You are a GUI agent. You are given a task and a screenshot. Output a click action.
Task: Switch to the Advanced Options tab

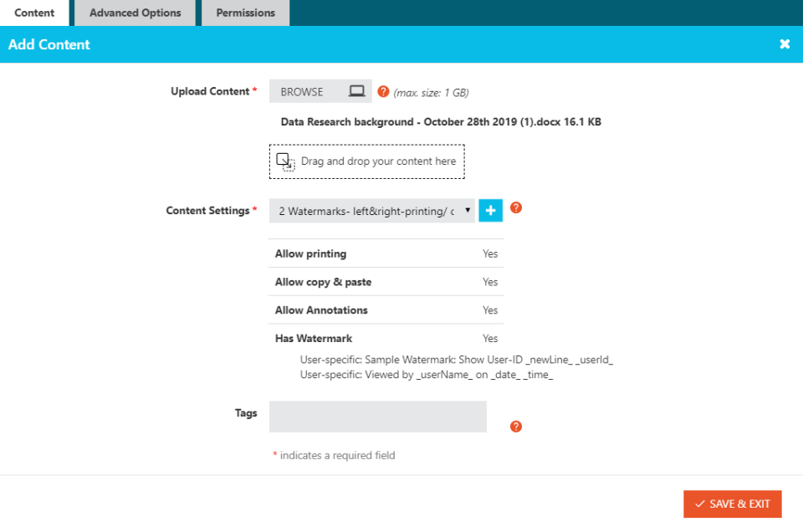[135, 13]
